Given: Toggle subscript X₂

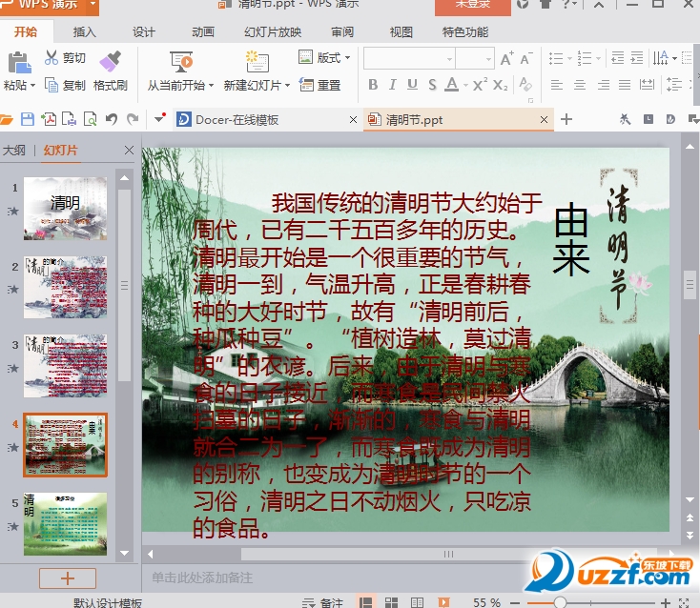Looking at the screenshot, I should [x=500, y=84].
